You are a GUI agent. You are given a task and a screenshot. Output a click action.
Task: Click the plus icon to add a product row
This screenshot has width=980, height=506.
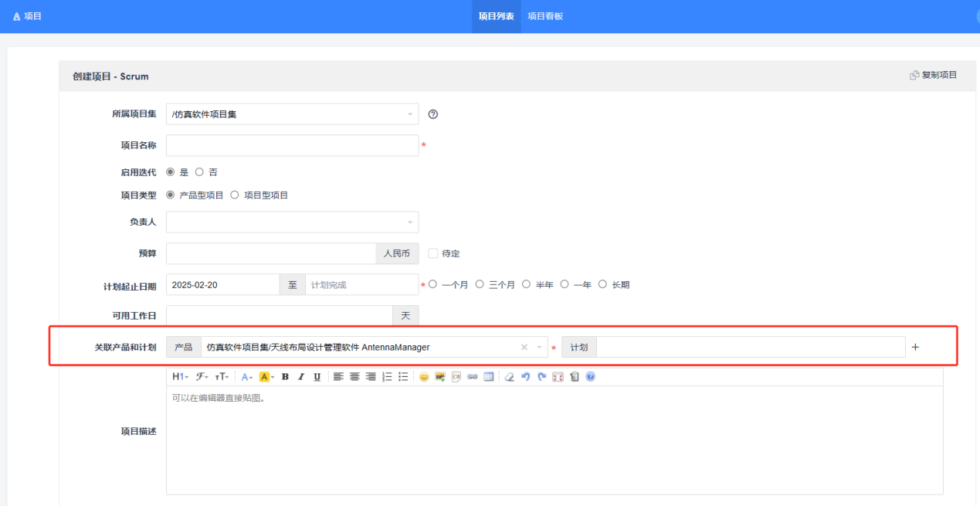point(915,348)
